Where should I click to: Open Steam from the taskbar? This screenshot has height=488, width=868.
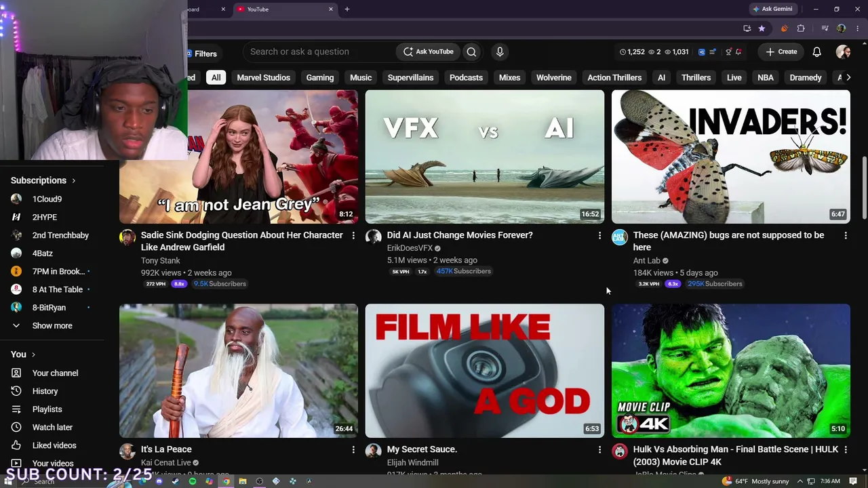(x=176, y=481)
